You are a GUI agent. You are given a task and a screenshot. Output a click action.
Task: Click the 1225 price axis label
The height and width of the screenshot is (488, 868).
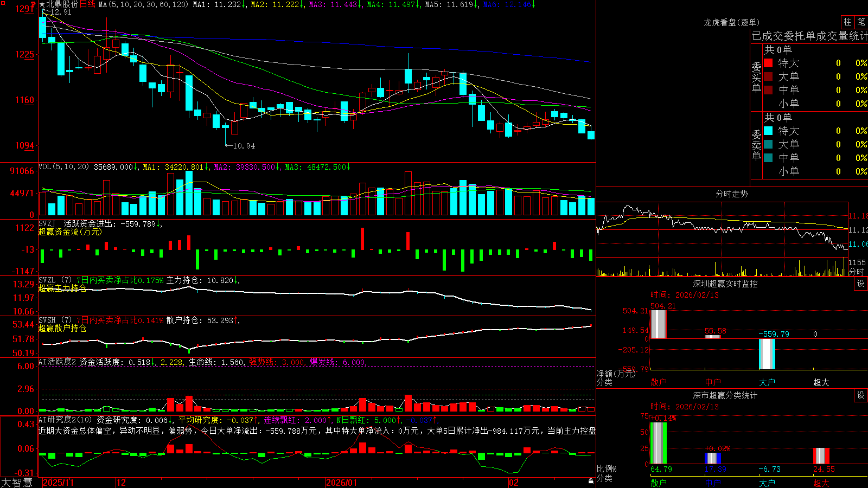[x=25, y=54]
